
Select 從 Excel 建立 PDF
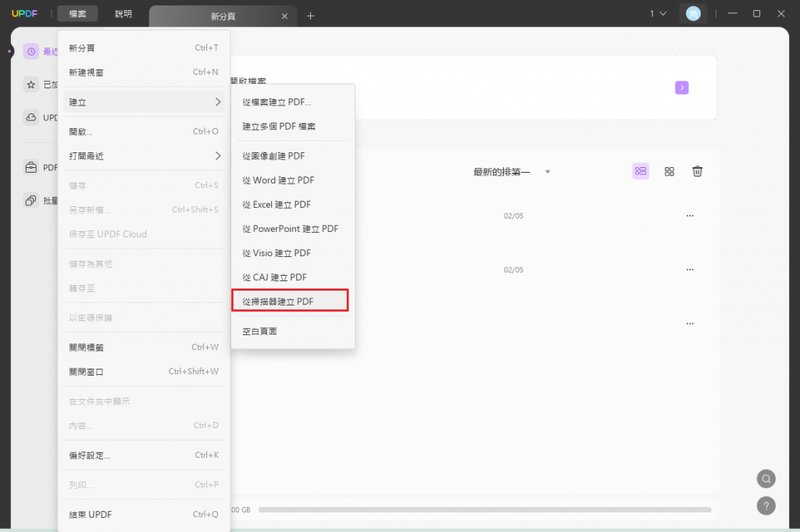click(x=292, y=205)
